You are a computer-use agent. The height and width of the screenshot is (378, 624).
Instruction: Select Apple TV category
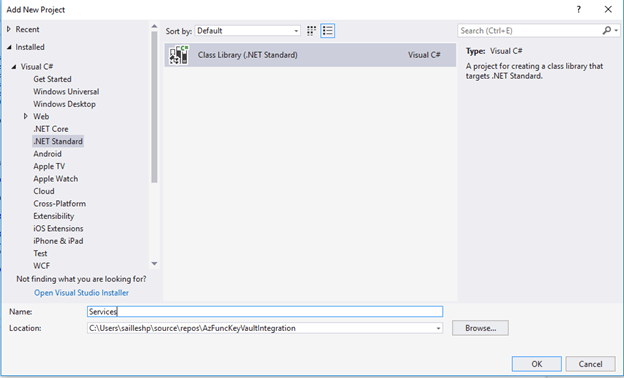coord(49,166)
